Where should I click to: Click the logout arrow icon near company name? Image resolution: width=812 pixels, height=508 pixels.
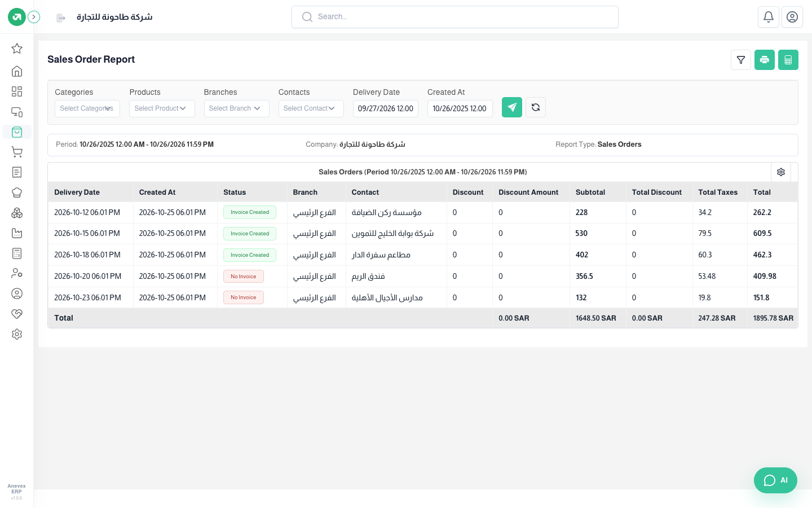[x=61, y=18]
